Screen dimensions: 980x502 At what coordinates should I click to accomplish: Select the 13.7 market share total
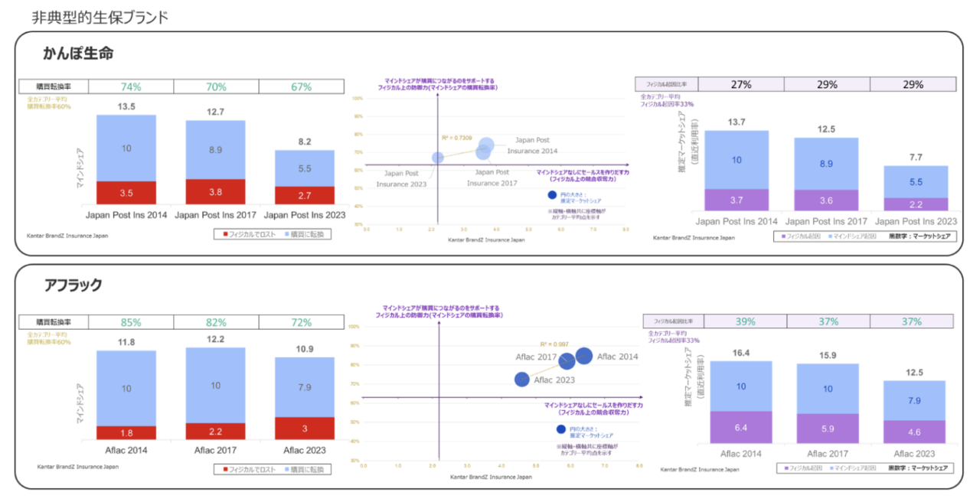(x=736, y=122)
